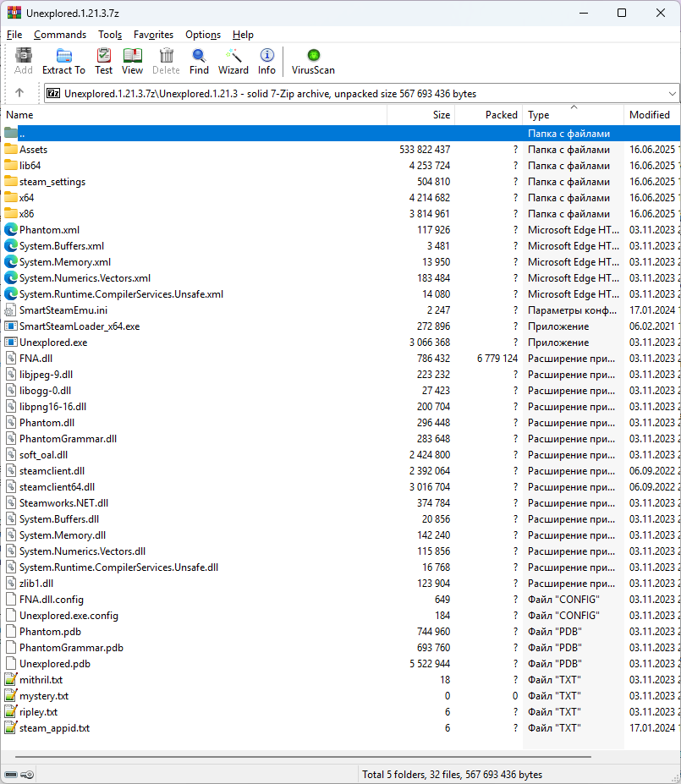
Task: Click the horizontal scrollbar of the file list
Action: point(303,757)
